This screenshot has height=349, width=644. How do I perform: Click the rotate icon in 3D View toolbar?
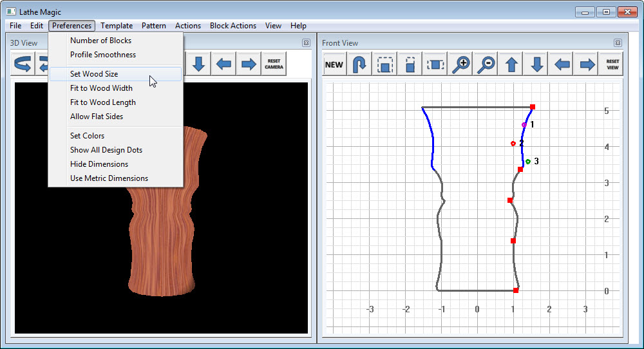(23, 64)
